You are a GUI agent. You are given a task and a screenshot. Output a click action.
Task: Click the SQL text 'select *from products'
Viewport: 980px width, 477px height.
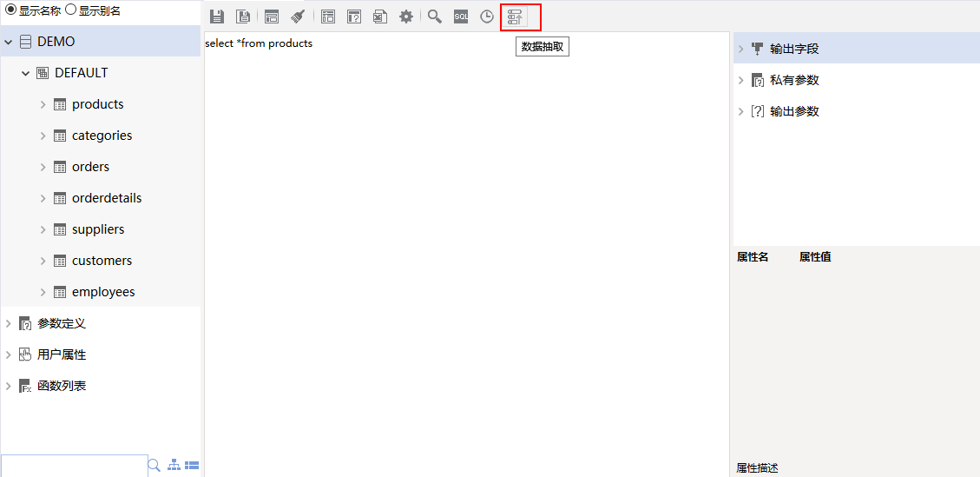259,43
